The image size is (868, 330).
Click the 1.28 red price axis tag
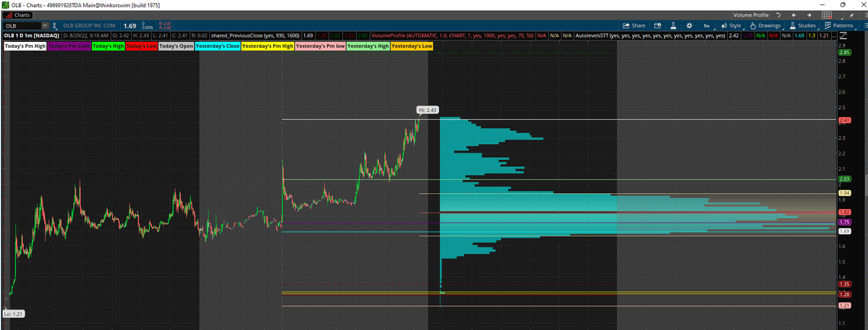(843, 295)
